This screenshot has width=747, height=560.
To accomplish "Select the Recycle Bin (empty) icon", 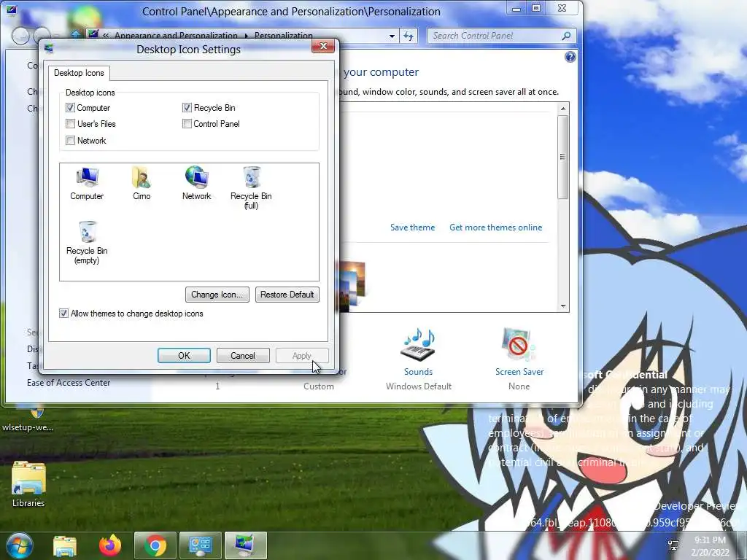I will pos(87,242).
